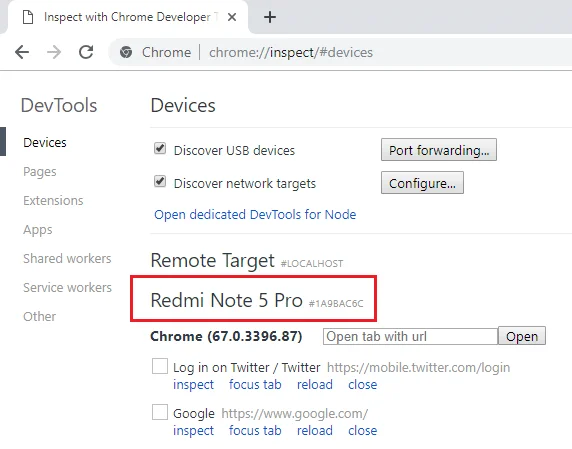Check the box next to Google entry
This screenshot has height=449, width=572.
coord(160,412)
